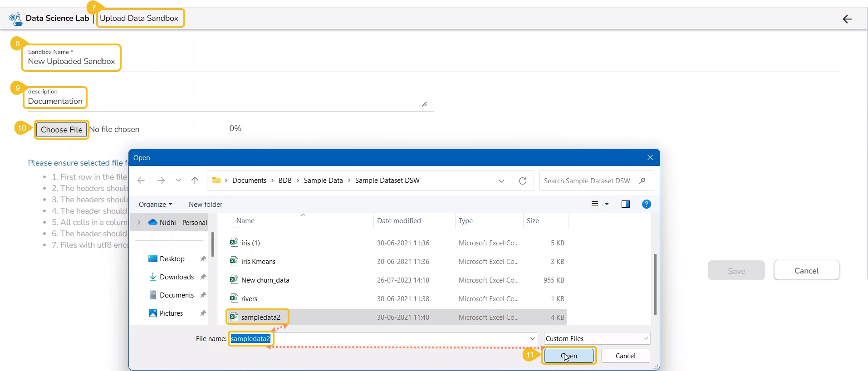Click the back arrow in Upload Data Sandbox header
868x371 pixels.
pos(847,19)
